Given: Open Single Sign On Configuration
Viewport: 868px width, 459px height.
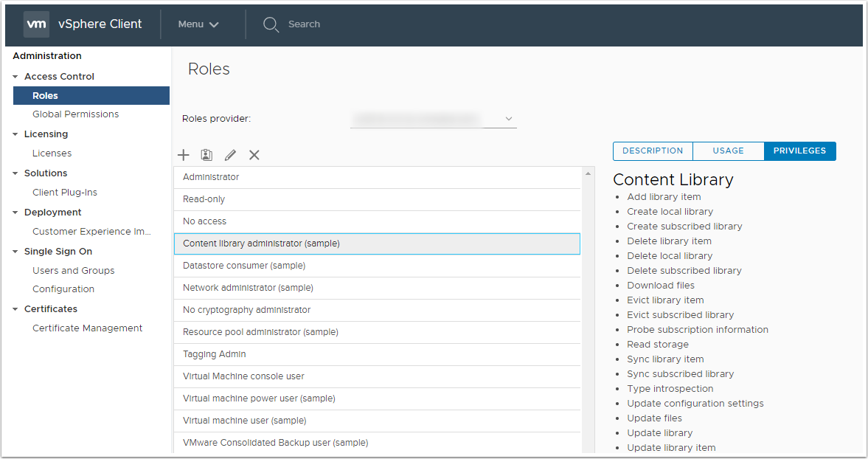Looking at the screenshot, I should click(63, 289).
